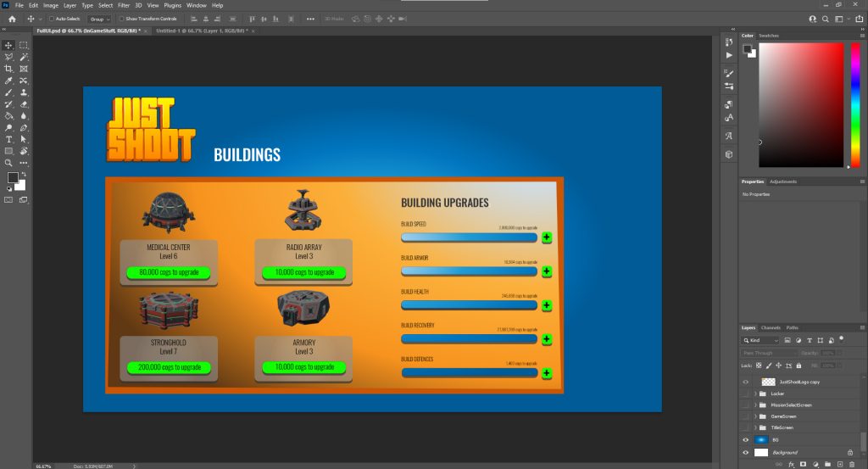Expand the TitleScreen layer group
Screen dimensions: 868x469
point(754,428)
